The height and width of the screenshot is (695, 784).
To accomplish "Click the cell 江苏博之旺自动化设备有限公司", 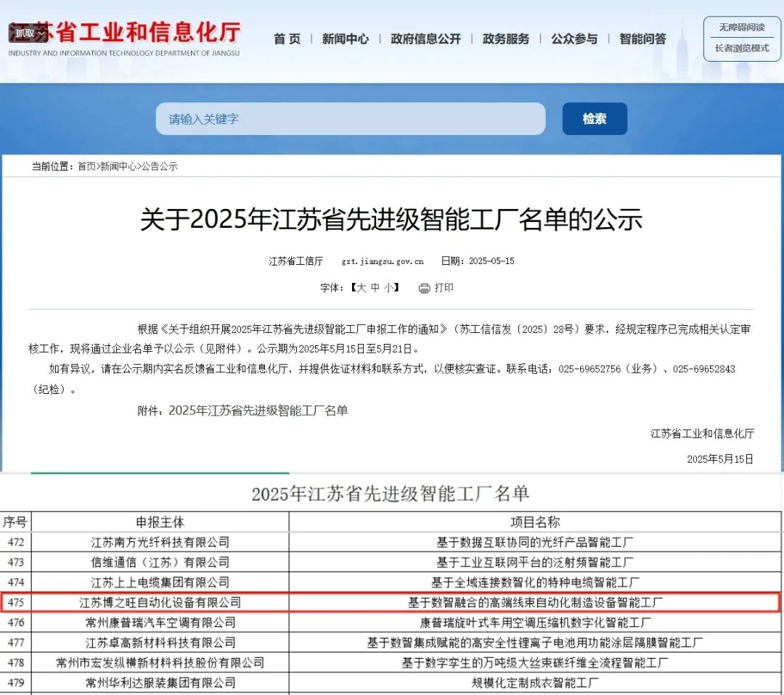I will (160, 603).
